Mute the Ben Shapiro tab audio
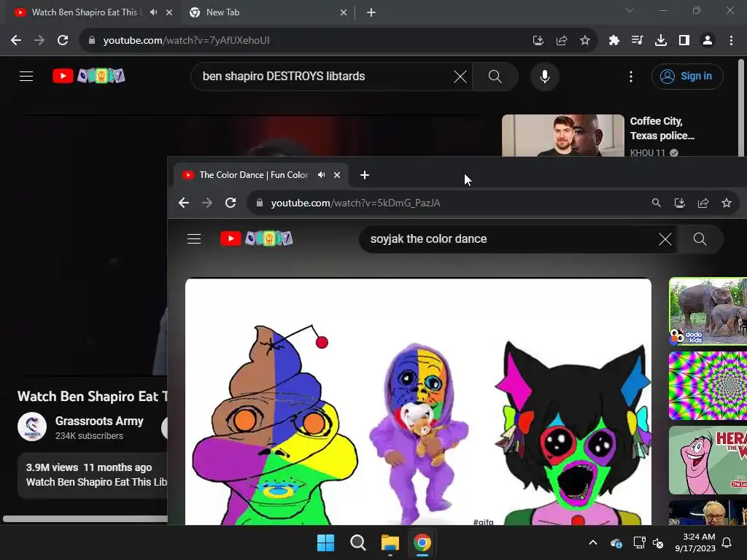 pyautogui.click(x=153, y=12)
